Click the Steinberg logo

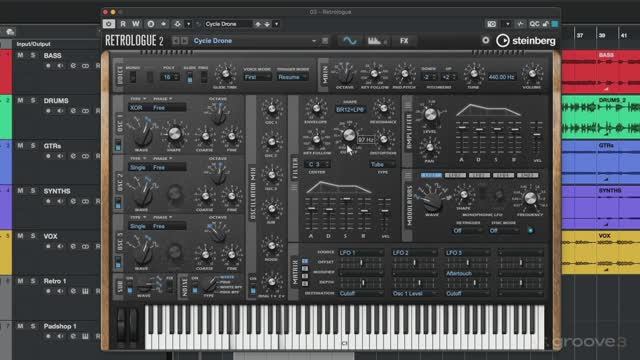[526, 41]
